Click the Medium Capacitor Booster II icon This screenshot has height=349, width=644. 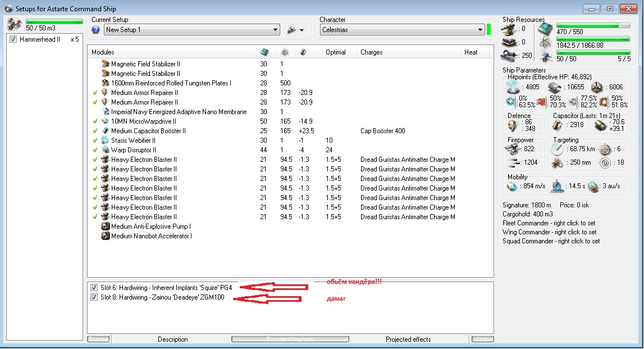(x=106, y=131)
